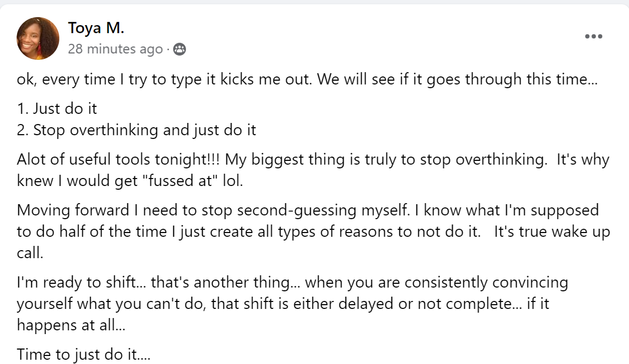Click the Toya M. author name
Screen dimensions: 629x364
(96, 28)
